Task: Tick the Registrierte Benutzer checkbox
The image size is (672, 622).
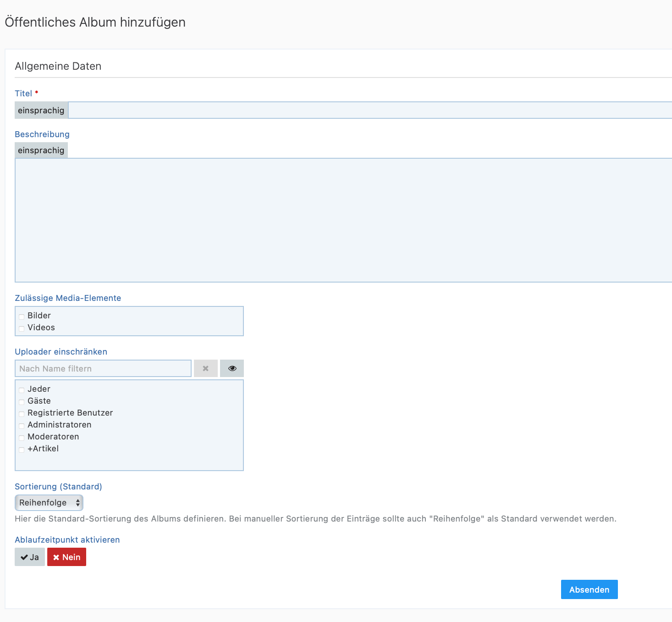Action: click(x=22, y=414)
